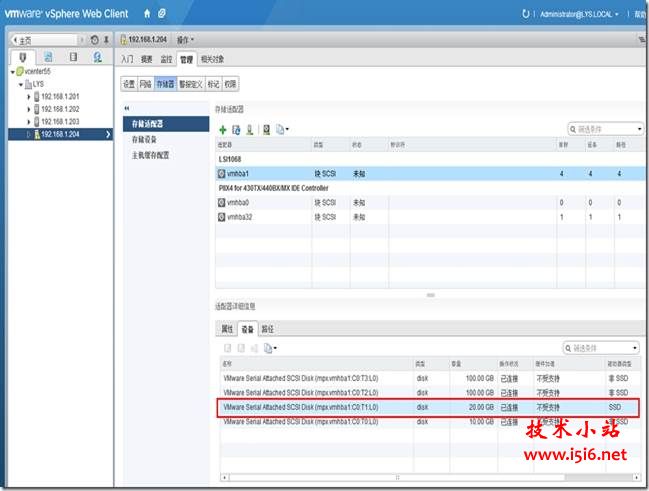Select the vmhba32 adapter row
Image resolution: width=649 pixels, height=491 pixels.
point(430,217)
